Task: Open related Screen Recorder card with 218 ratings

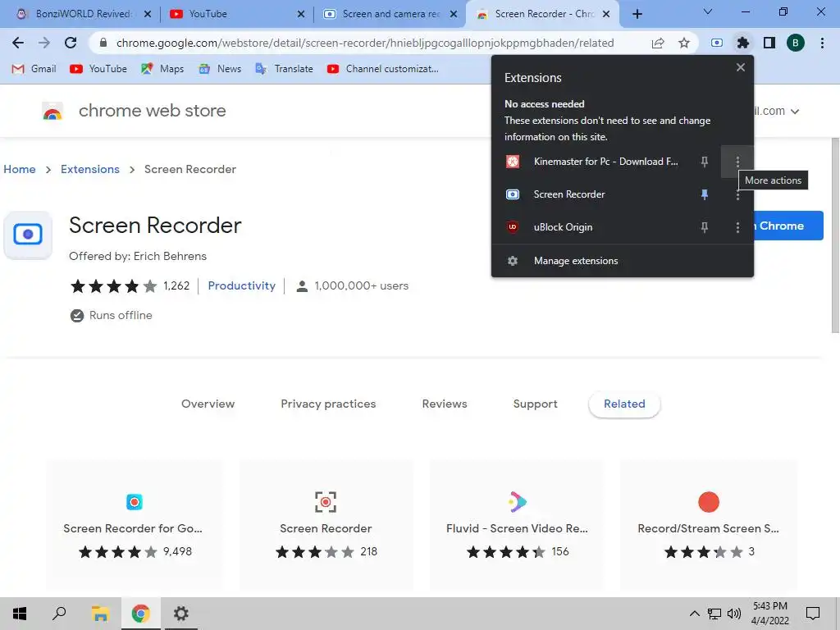Action: coord(326,525)
